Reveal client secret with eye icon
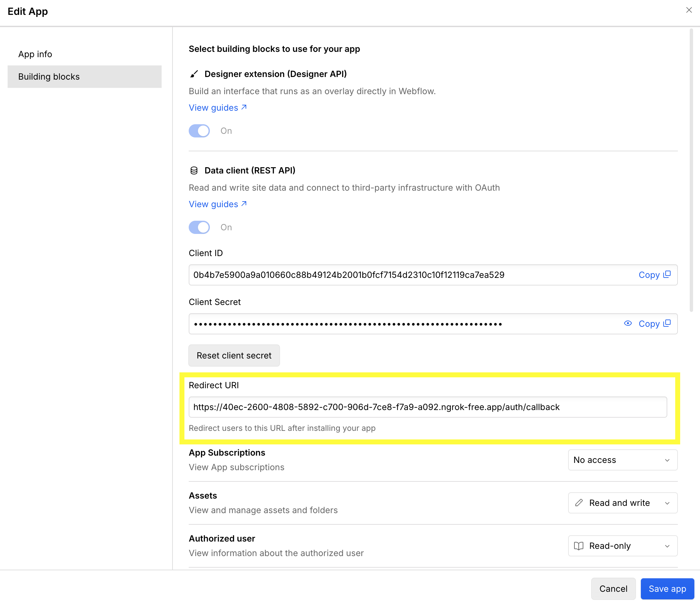 627,323
